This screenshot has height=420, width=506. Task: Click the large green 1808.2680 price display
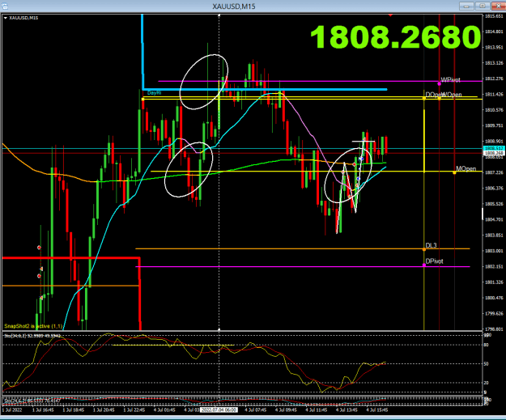[396, 36]
